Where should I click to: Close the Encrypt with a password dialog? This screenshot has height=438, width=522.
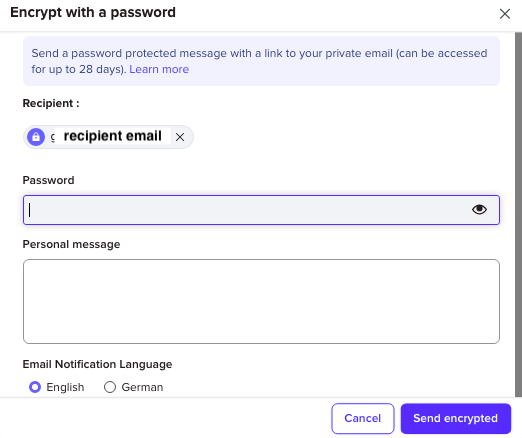coord(505,14)
